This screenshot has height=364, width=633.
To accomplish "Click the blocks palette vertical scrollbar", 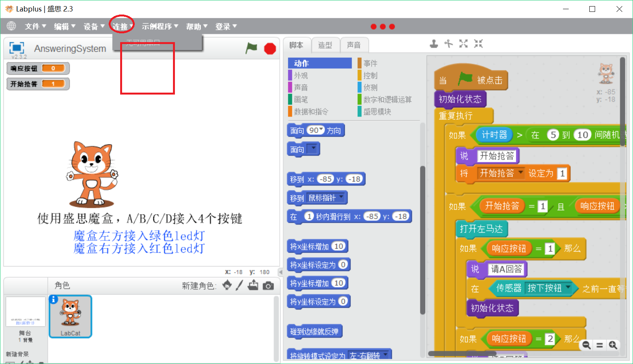I will click(423, 240).
